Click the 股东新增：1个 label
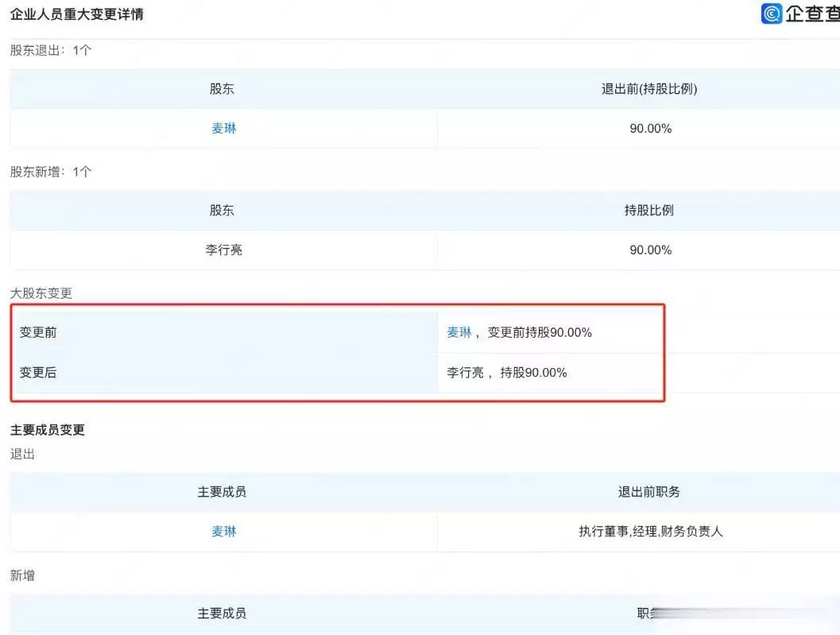Screen dimensions: 840x635 (51, 172)
